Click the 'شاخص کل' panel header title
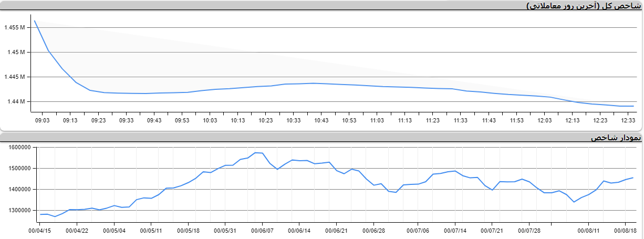 [584, 6]
